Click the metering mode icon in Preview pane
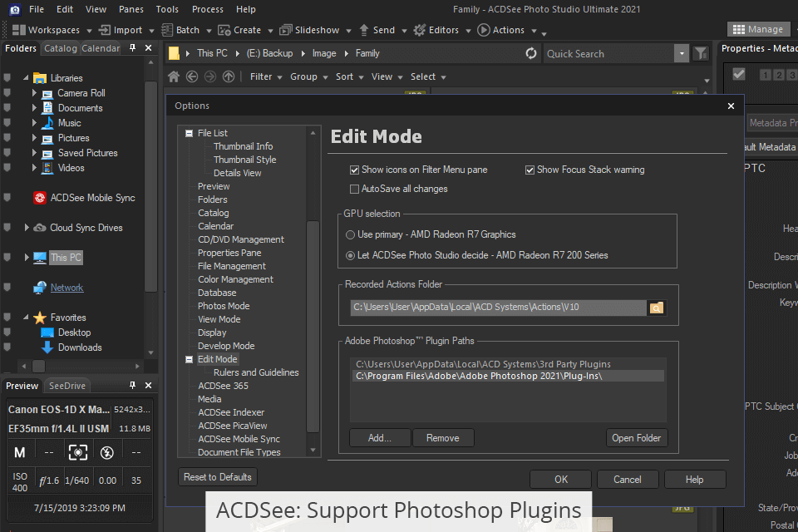The width and height of the screenshot is (798, 532). [78, 452]
